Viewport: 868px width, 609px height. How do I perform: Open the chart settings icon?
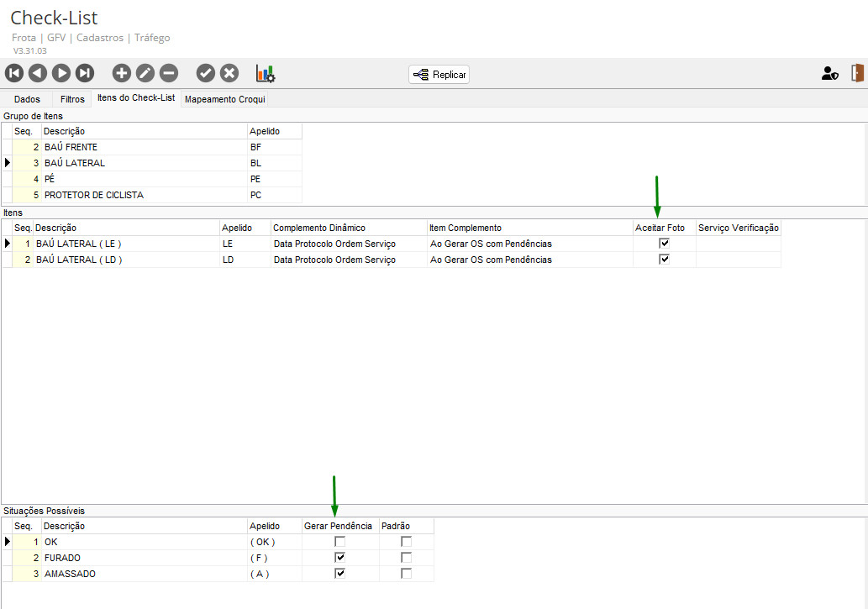coord(266,74)
